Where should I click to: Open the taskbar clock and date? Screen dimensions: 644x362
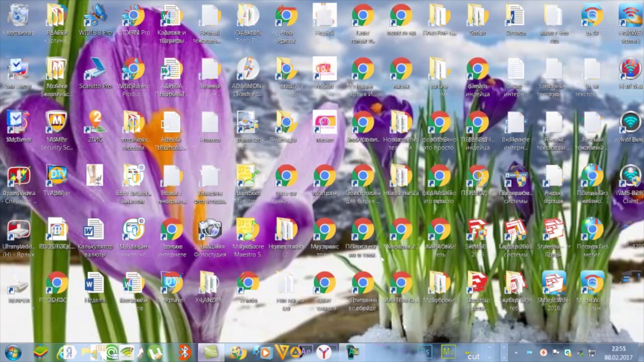(618, 352)
